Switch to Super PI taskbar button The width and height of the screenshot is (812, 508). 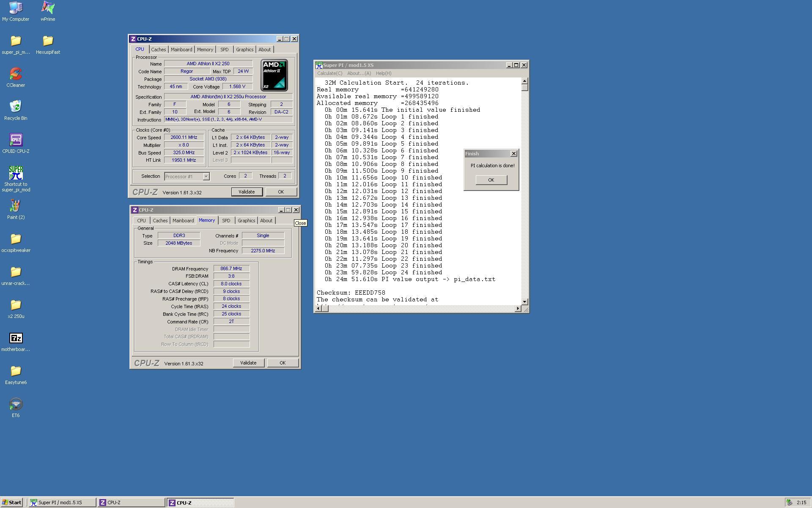(62, 502)
